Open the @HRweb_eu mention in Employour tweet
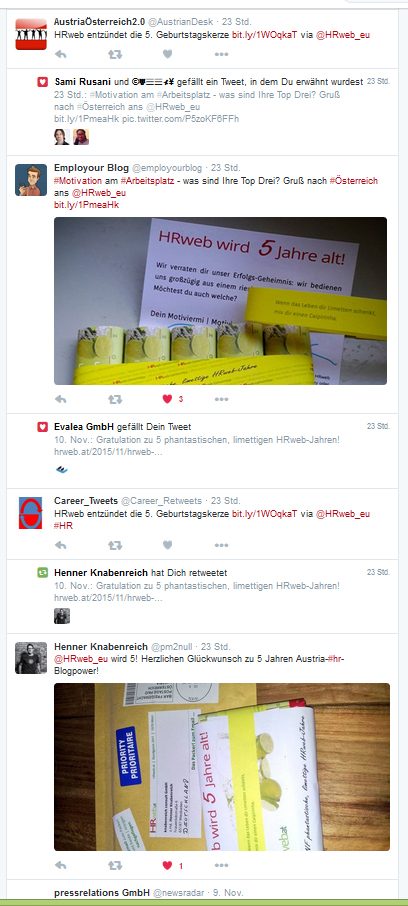 [98, 193]
